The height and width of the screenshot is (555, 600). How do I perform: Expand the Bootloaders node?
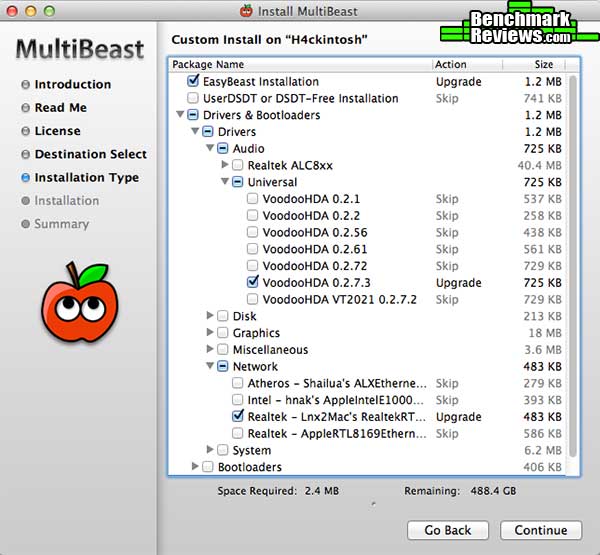[195, 466]
